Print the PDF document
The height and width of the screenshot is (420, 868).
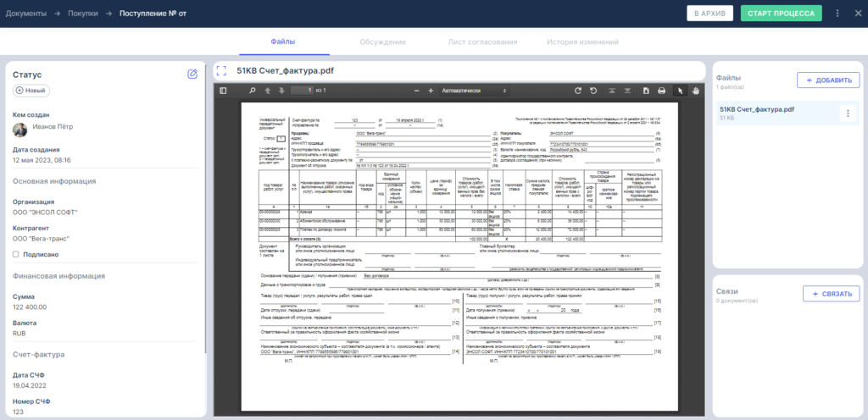pos(661,91)
